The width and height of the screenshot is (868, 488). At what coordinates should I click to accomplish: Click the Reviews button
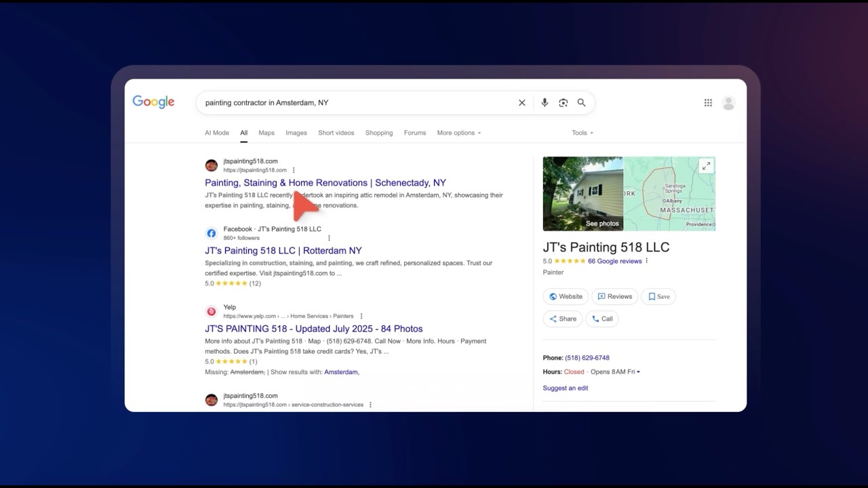click(614, 297)
